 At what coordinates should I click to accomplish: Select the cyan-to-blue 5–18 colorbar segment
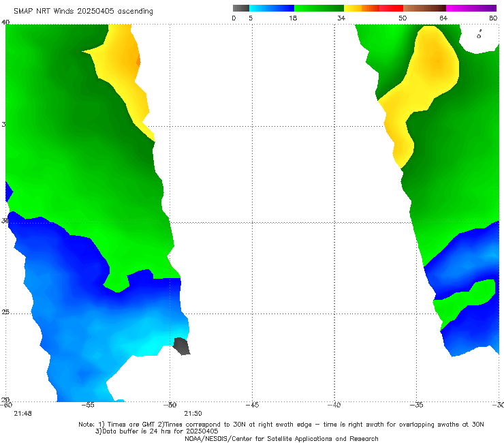pyautogui.click(x=272, y=8)
